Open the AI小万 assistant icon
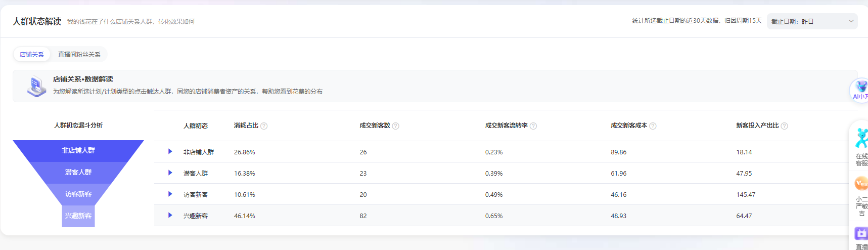This screenshot has height=250, width=868. click(x=860, y=90)
